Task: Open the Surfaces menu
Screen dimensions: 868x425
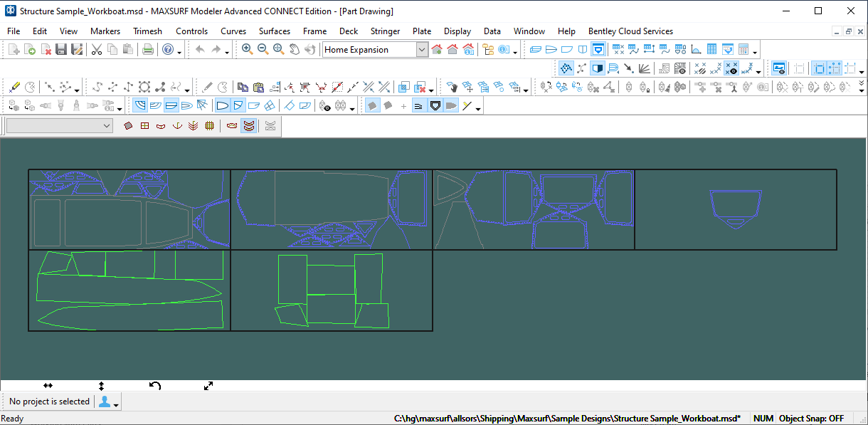Action: [x=274, y=31]
